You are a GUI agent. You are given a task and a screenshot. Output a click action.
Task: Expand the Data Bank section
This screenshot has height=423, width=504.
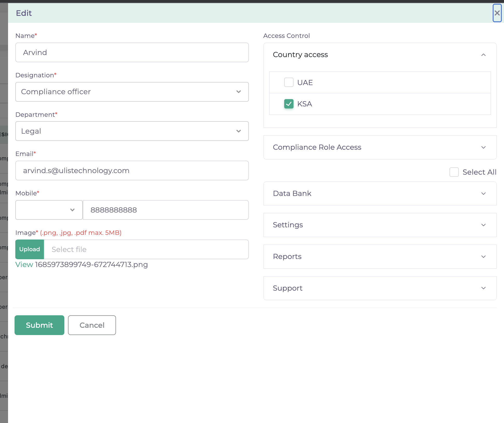pos(380,194)
